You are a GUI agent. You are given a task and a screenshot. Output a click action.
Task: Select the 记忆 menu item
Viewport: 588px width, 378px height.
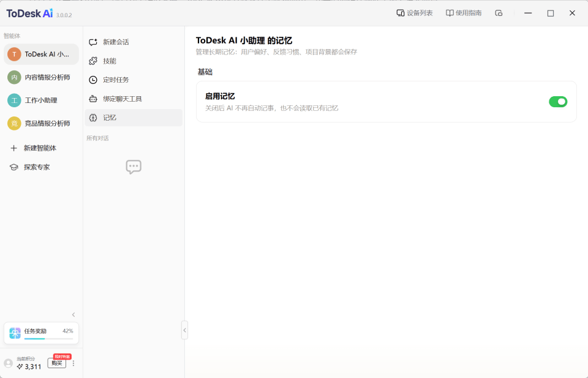(x=134, y=118)
